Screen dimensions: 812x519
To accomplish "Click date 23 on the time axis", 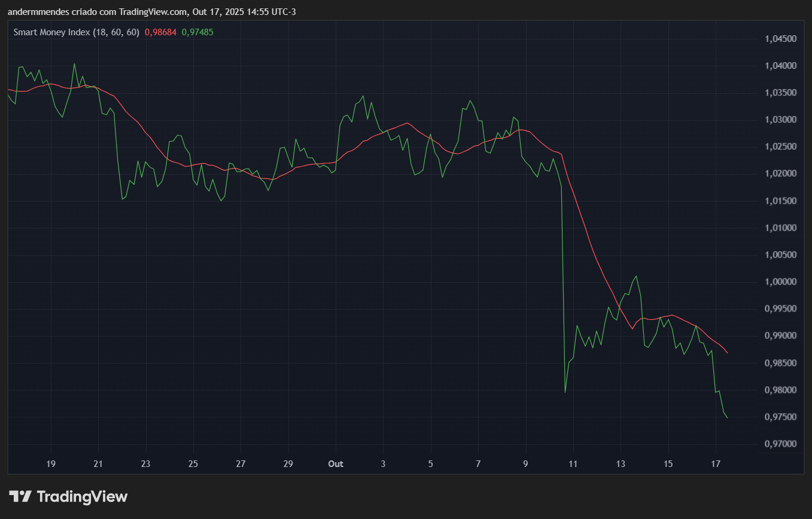I will [145, 463].
